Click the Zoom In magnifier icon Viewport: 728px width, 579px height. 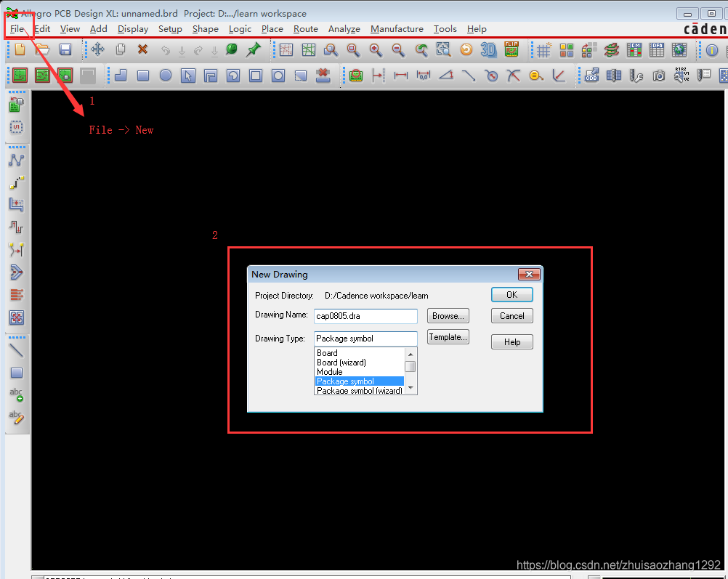point(376,49)
